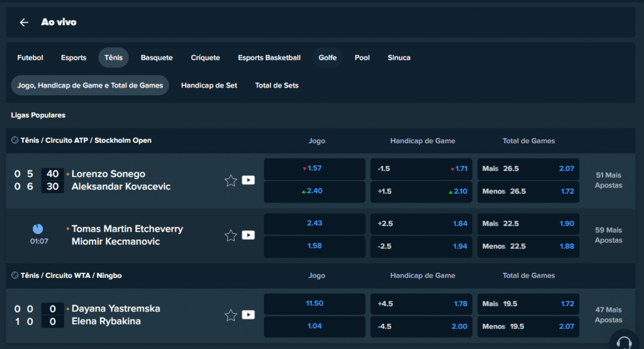The height and width of the screenshot is (349, 644).
Task: Bet on Tomas Martin Etcheverry at 2.43
Action: 314,224
